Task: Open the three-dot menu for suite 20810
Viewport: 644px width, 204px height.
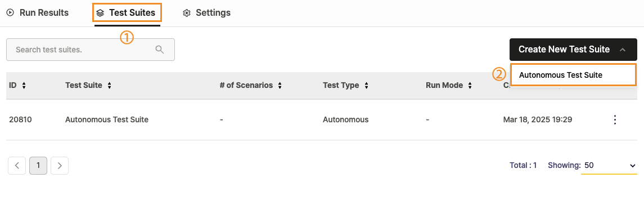Action: 615,119
